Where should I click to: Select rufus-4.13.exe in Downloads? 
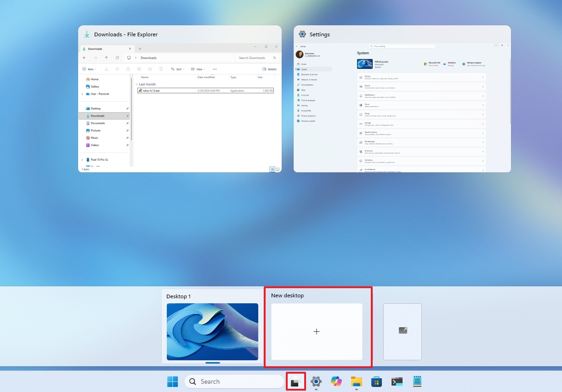point(152,91)
